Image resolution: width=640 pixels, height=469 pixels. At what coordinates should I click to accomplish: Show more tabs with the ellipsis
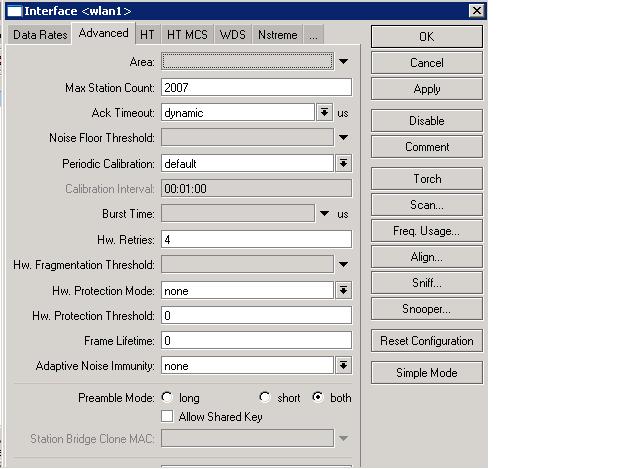tap(314, 35)
